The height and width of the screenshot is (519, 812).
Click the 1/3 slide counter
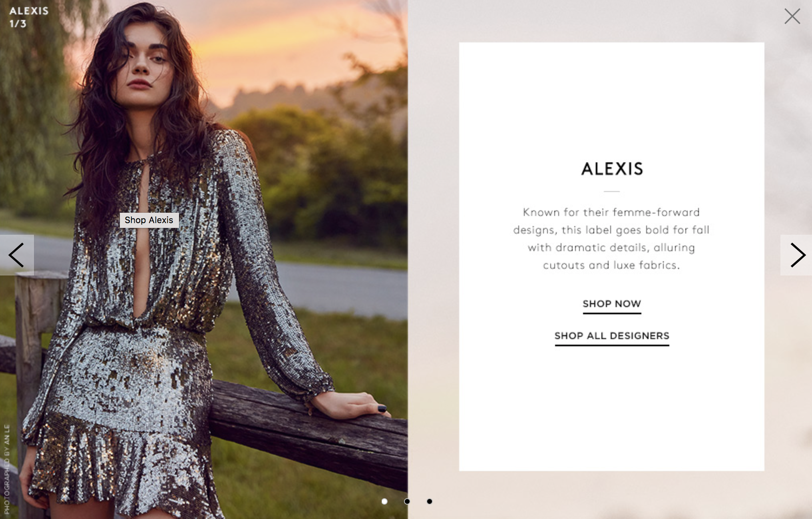tap(18, 24)
